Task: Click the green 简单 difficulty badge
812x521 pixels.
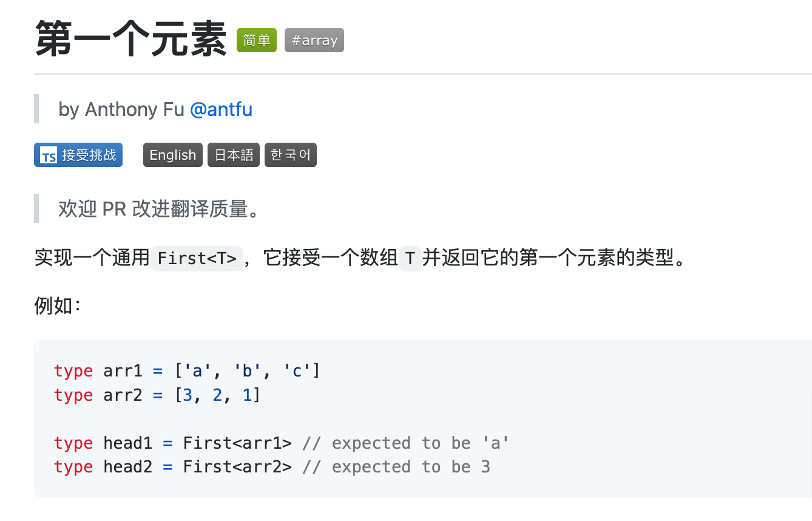Action: pos(256,41)
